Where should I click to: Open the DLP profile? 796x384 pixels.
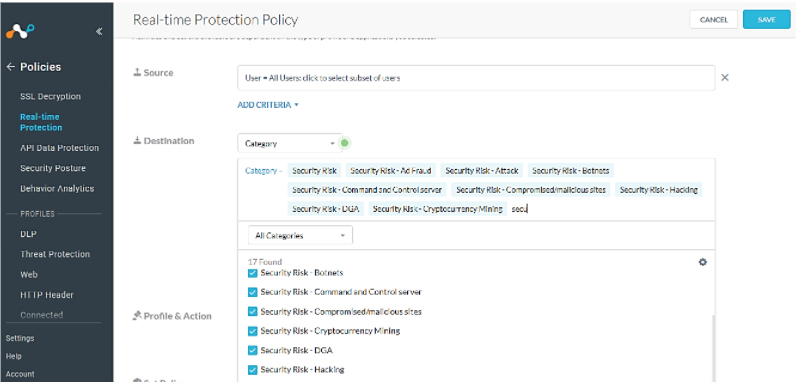tap(28, 234)
